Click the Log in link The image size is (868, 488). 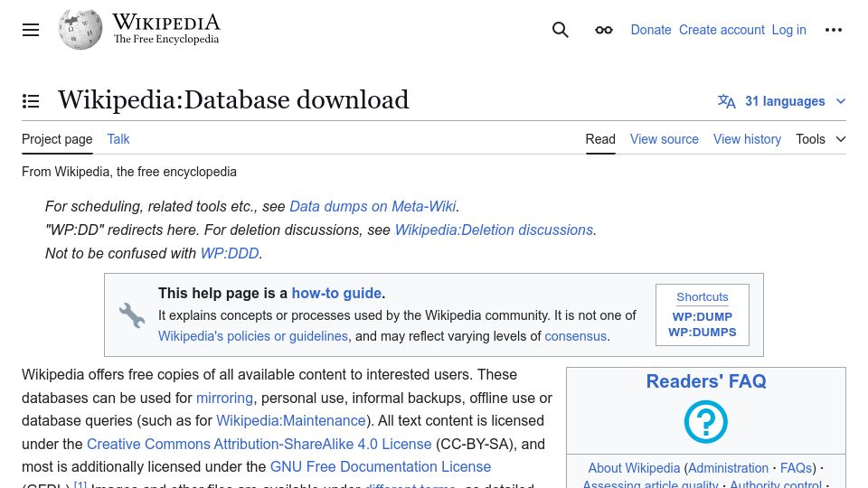pos(788,30)
